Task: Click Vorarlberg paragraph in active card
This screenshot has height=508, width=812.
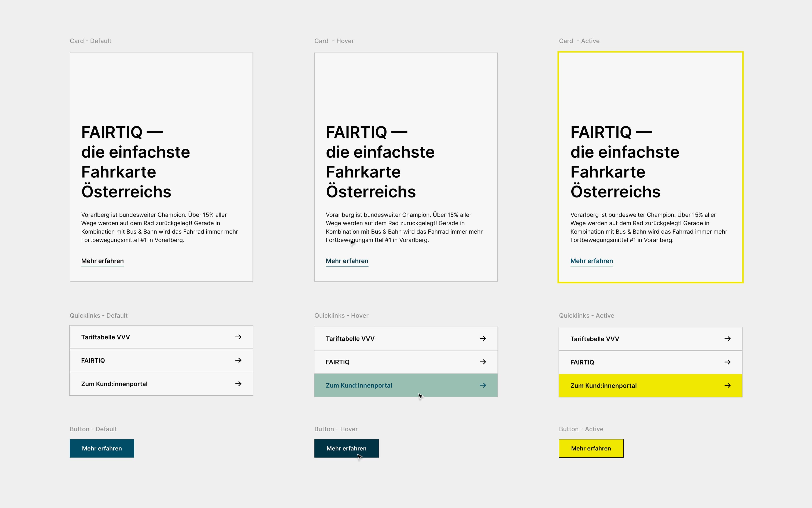Action: 649,228
